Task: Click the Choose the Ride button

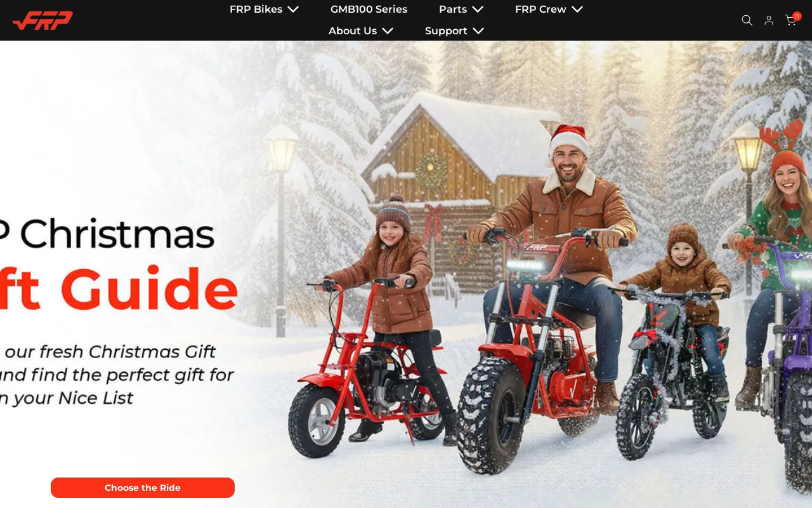Action: [143, 488]
